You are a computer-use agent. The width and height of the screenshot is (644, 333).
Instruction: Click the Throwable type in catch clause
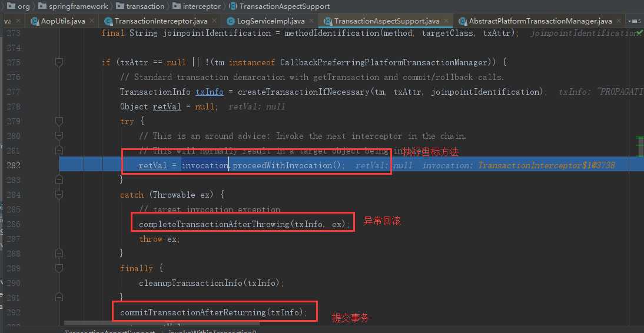tap(173, 195)
